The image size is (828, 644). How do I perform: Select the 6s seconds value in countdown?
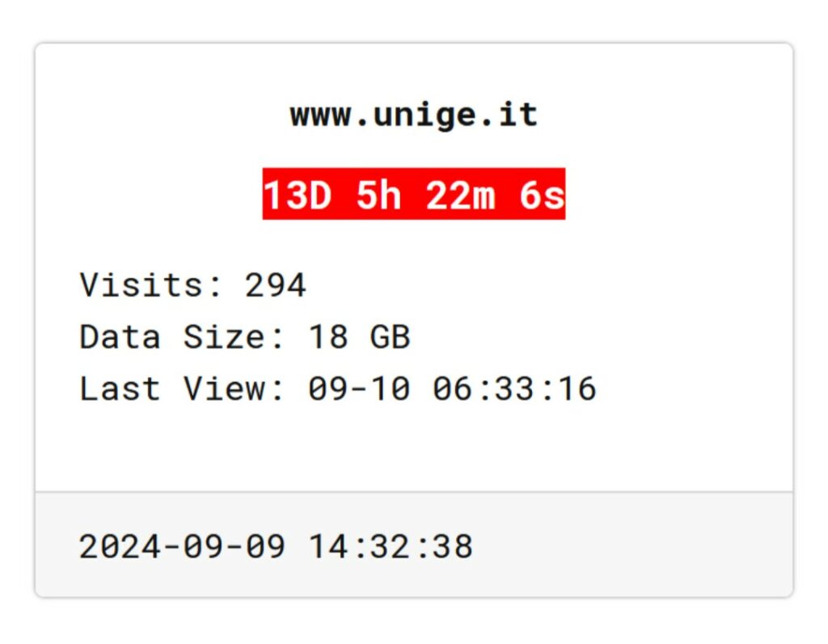pos(542,196)
